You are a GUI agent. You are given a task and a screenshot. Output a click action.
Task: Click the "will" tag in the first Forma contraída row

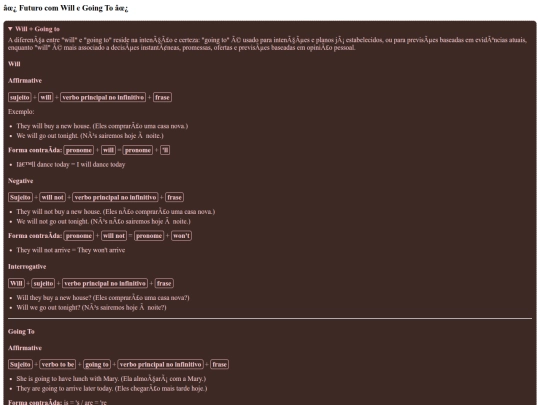[x=108, y=150]
